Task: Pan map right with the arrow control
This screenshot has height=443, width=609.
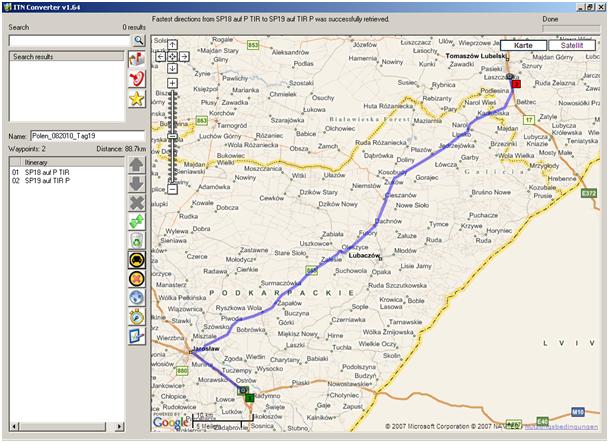Action: coord(184,57)
